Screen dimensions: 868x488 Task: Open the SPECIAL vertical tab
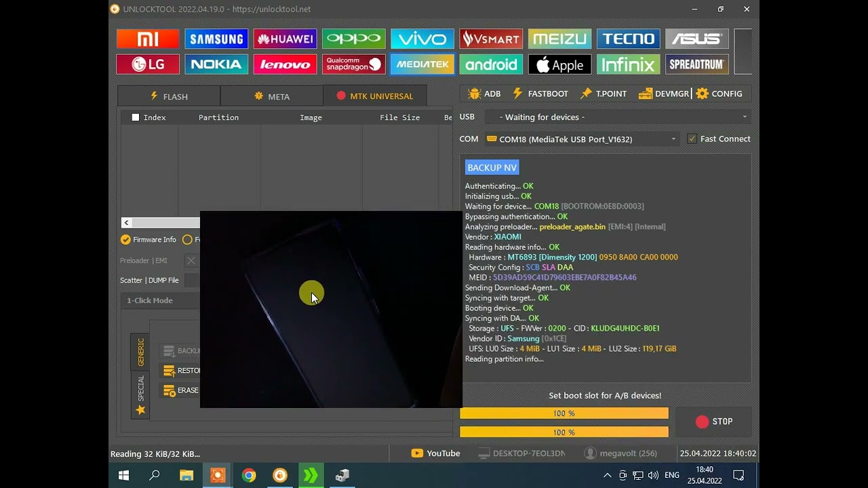140,394
